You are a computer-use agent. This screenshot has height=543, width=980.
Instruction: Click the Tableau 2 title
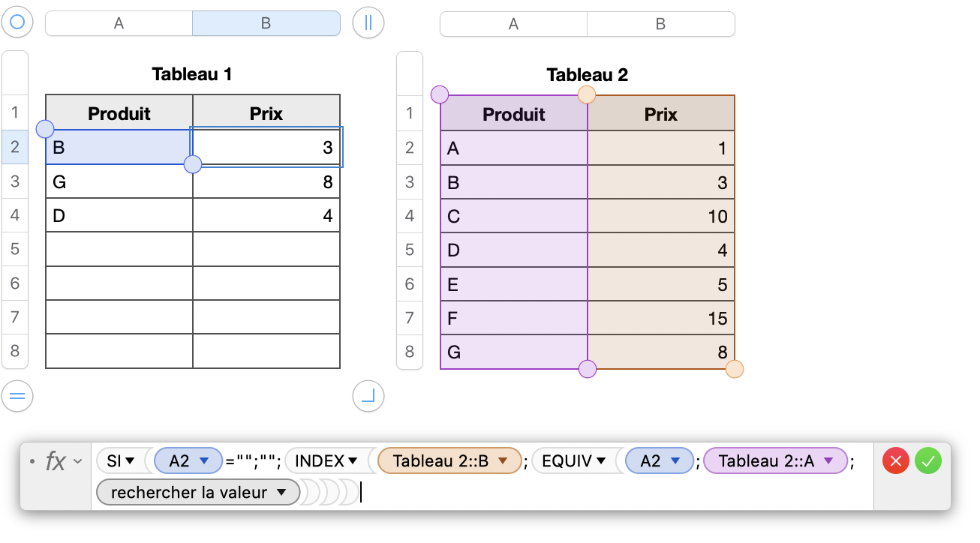click(587, 75)
